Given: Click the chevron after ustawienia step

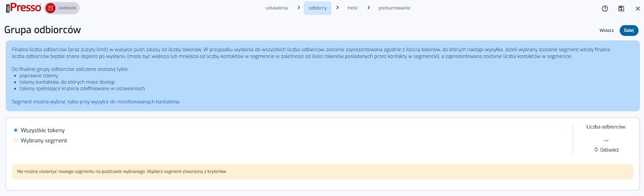Looking at the screenshot, I should (x=299, y=8).
